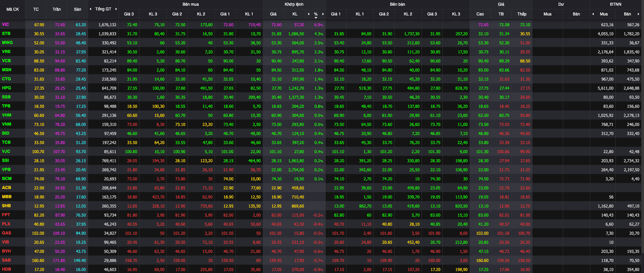
Task: Click the 6.9% change in VIC row
Action: (x=319, y=25)
